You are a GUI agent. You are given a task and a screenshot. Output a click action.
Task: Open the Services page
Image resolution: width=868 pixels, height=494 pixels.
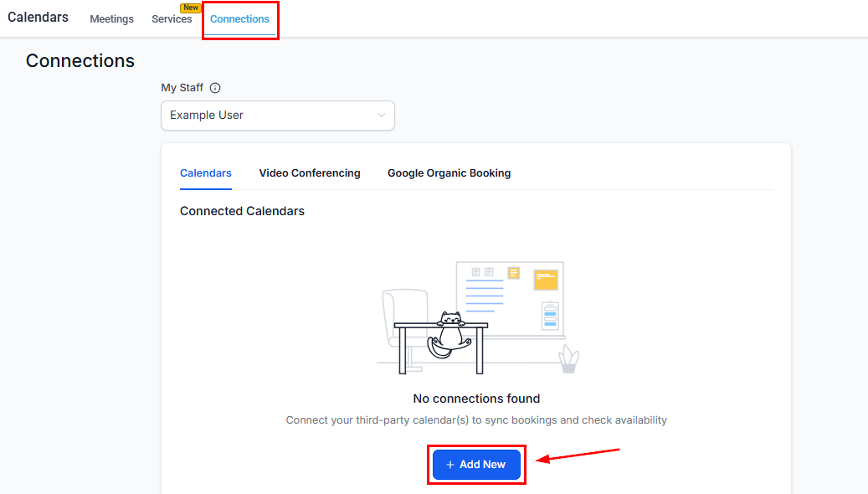(x=171, y=18)
